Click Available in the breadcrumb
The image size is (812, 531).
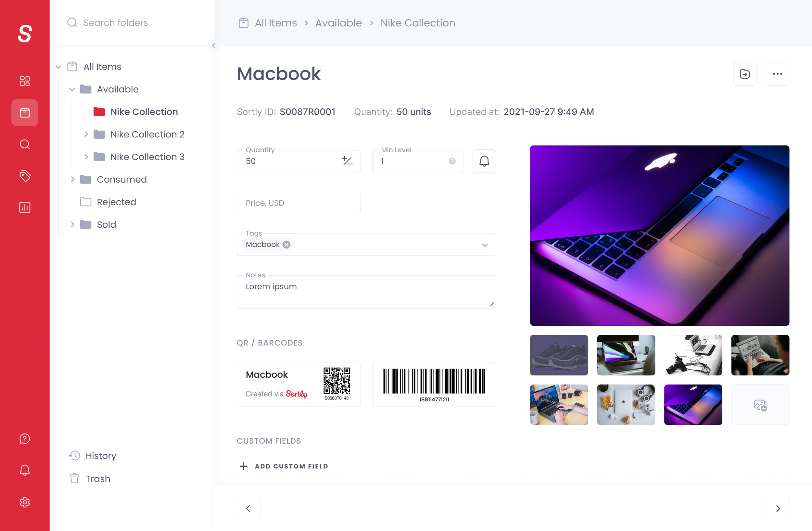338,23
